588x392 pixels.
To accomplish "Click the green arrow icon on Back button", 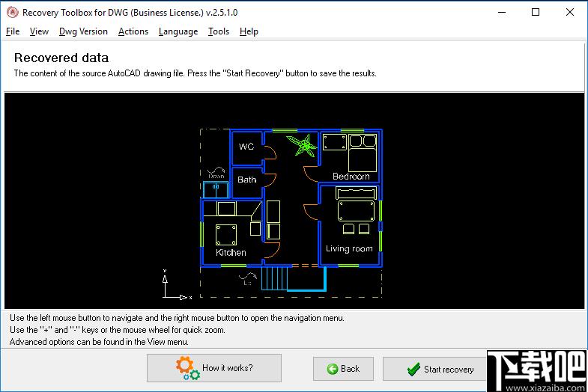I will pos(333,369).
